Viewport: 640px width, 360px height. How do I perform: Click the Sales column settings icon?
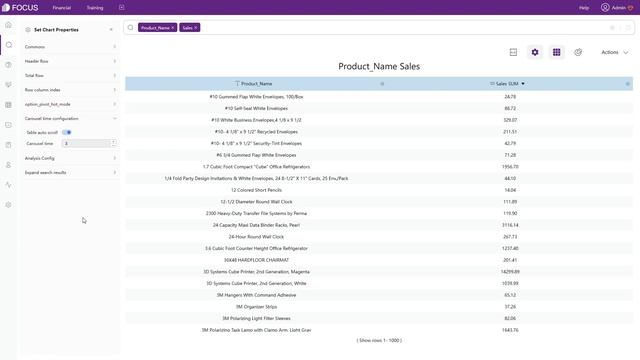click(x=628, y=84)
